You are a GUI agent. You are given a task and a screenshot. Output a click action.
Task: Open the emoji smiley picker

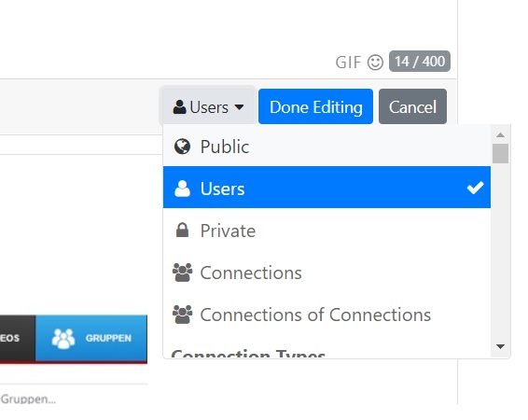[x=375, y=63]
